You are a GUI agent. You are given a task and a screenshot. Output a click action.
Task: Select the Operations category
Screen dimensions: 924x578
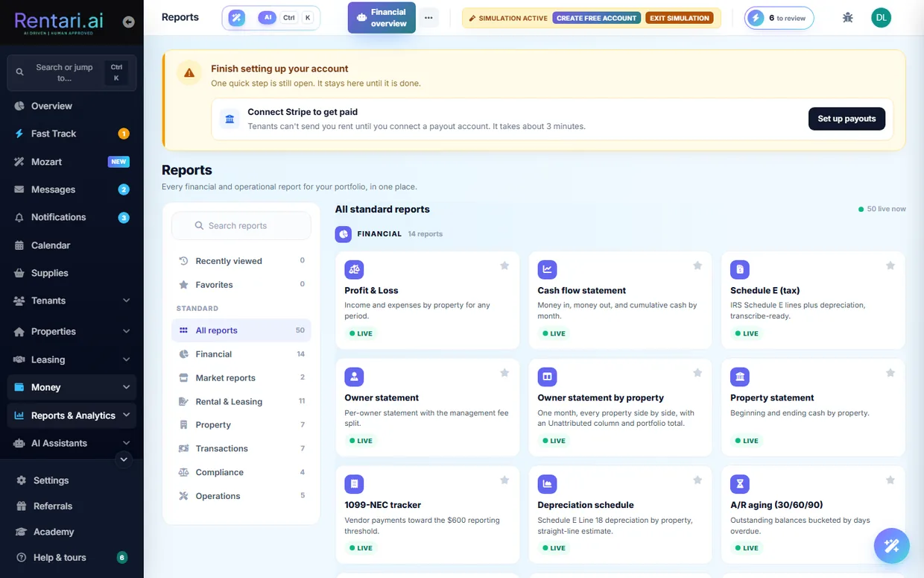click(x=241, y=496)
